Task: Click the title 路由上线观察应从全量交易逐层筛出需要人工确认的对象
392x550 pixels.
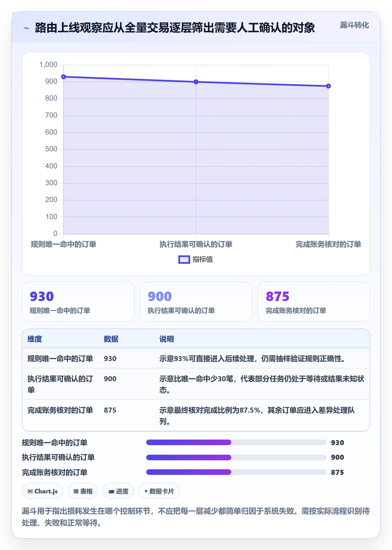Action: [175, 28]
